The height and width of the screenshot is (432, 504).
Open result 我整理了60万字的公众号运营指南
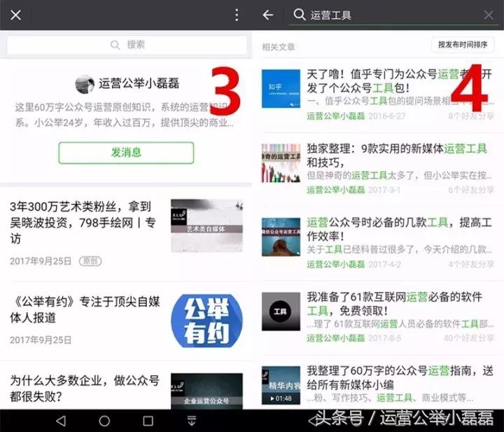tap(400, 377)
